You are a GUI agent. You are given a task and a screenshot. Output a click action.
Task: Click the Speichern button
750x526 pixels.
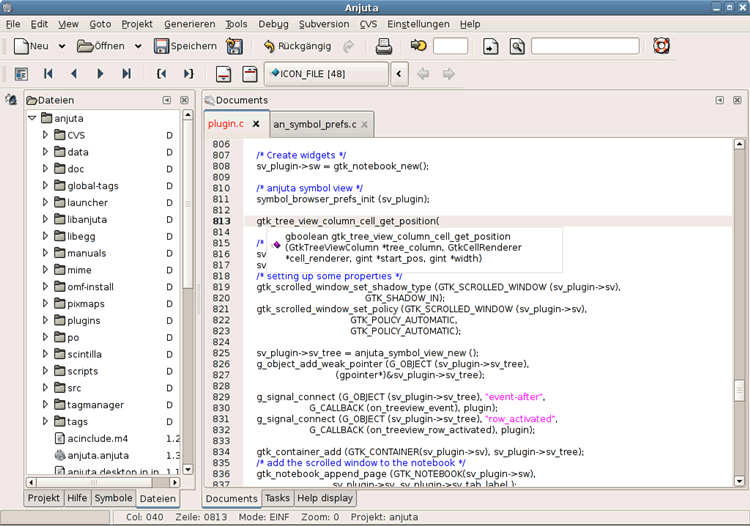tap(185, 46)
